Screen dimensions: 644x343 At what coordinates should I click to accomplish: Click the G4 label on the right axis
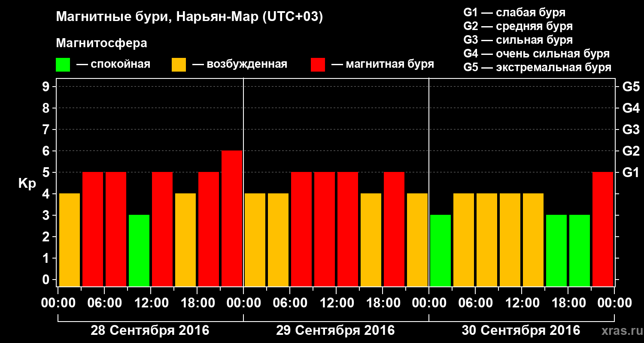point(631,108)
